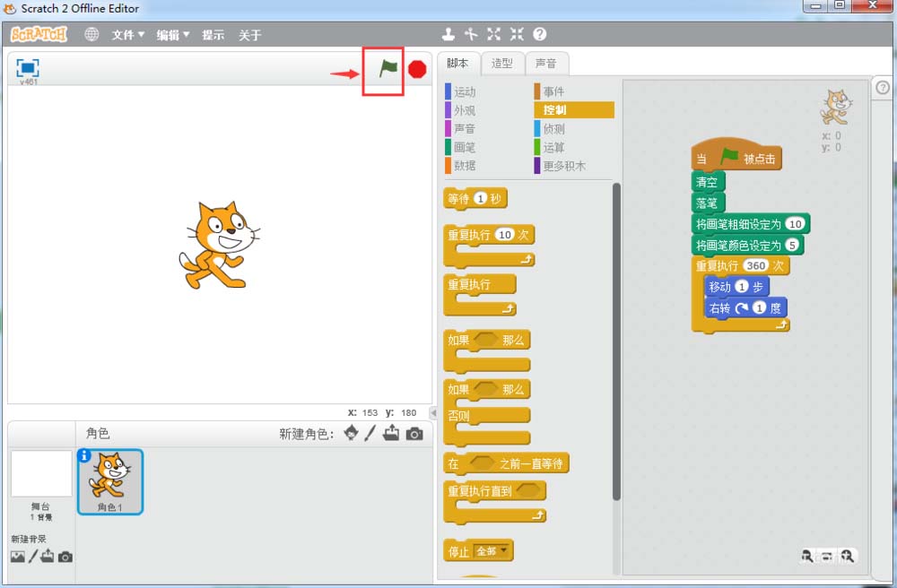Click pen size value 10 field
Screen dimensions: 897x588
[x=795, y=224]
